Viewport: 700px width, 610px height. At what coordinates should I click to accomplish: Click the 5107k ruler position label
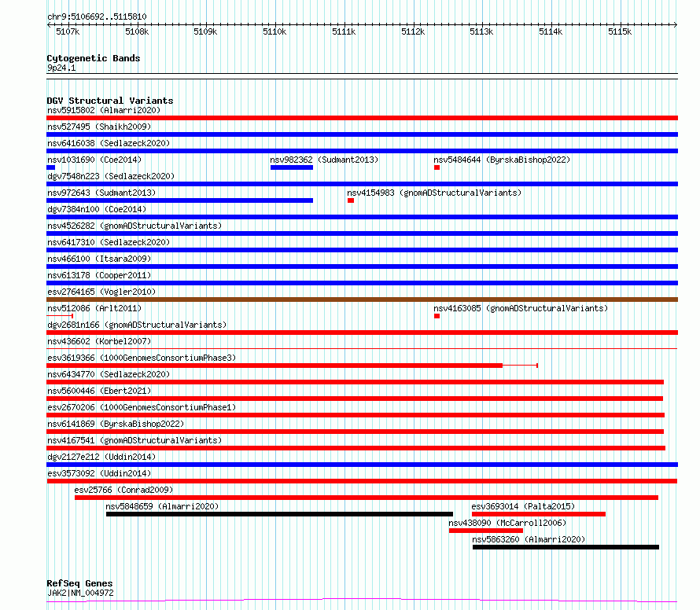(x=68, y=31)
